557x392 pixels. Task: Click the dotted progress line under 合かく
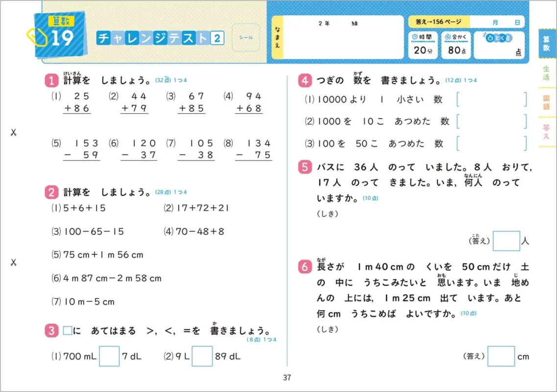(x=456, y=42)
